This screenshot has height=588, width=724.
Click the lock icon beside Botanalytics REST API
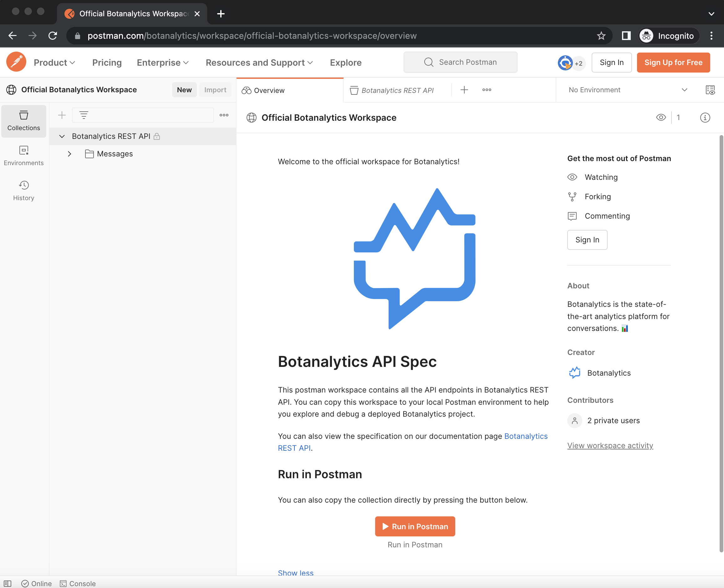pyautogui.click(x=156, y=136)
